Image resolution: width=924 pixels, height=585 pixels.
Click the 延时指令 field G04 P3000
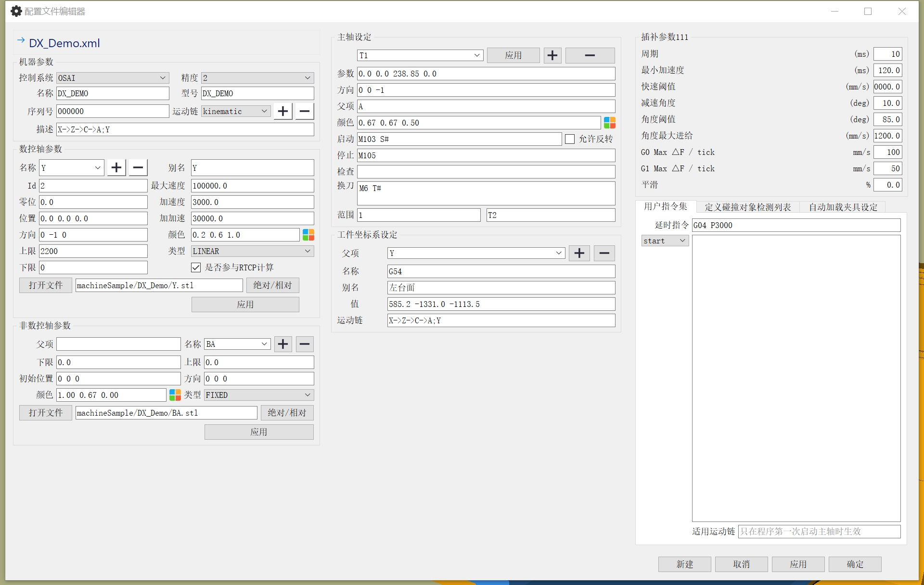point(796,225)
